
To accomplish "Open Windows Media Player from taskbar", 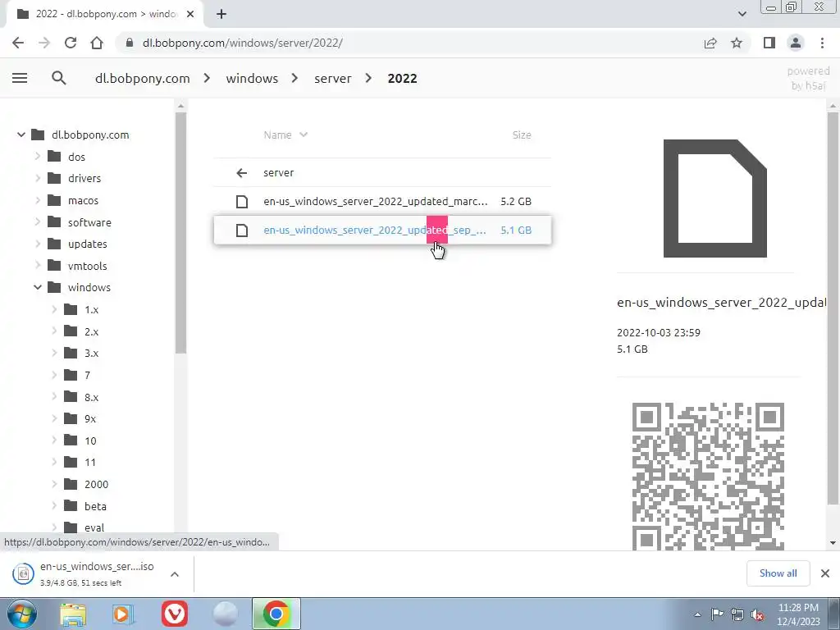I will pyautogui.click(x=124, y=614).
